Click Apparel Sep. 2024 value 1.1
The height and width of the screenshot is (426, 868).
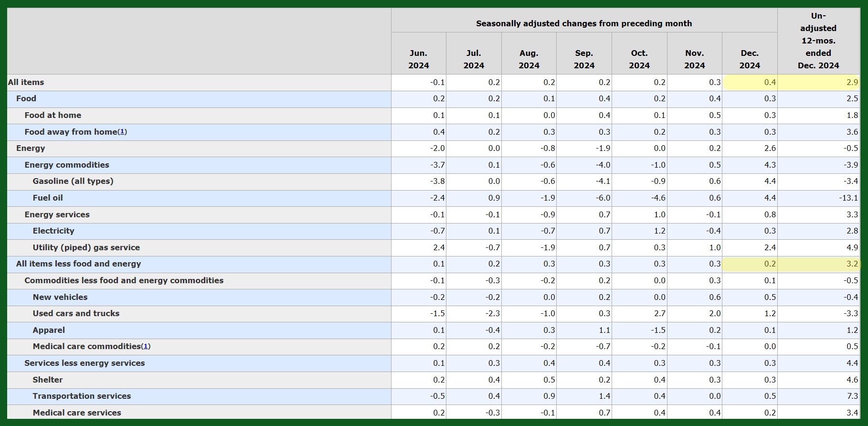[604, 330]
